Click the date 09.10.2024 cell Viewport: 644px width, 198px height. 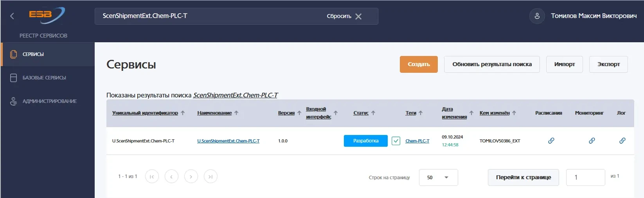click(x=452, y=137)
